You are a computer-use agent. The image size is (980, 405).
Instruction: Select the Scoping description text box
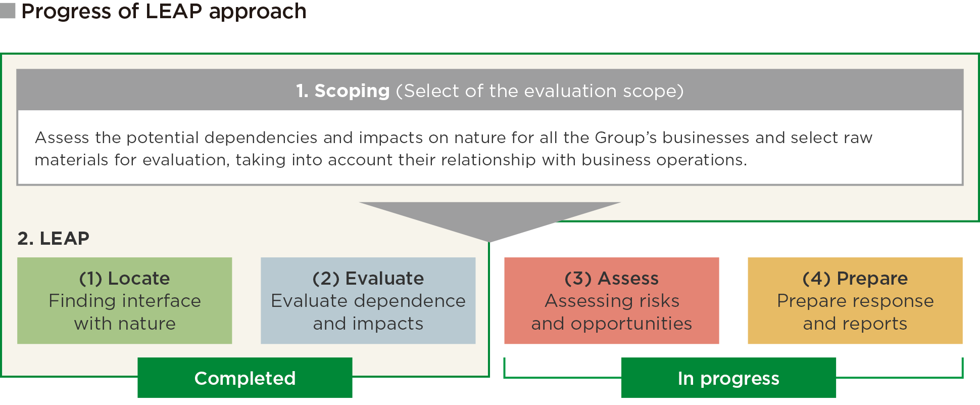coord(489,148)
